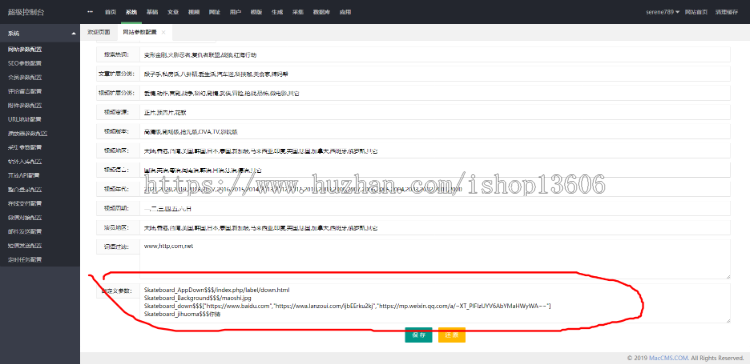Click the yellow 还原 button

coord(452,335)
